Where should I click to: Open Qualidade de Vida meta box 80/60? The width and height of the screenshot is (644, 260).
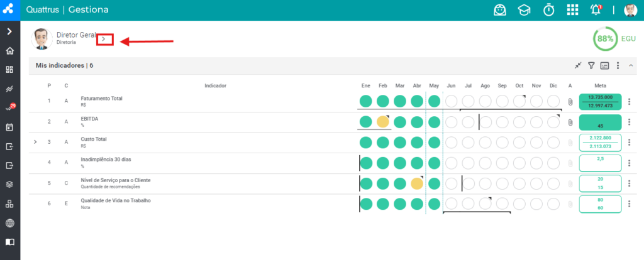click(x=600, y=204)
